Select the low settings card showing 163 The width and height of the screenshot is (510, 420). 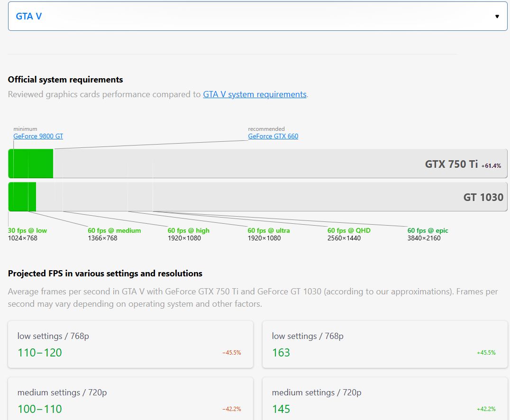point(385,345)
